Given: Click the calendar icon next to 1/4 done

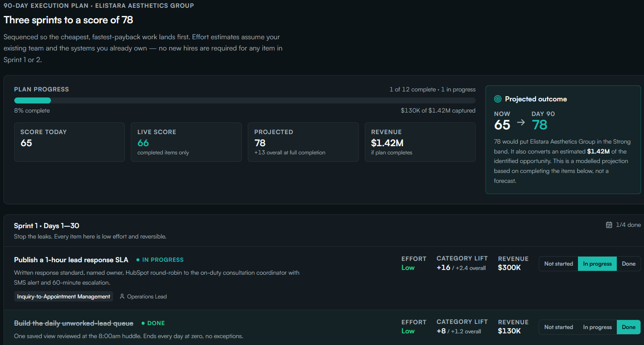Looking at the screenshot, I should pos(609,225).
